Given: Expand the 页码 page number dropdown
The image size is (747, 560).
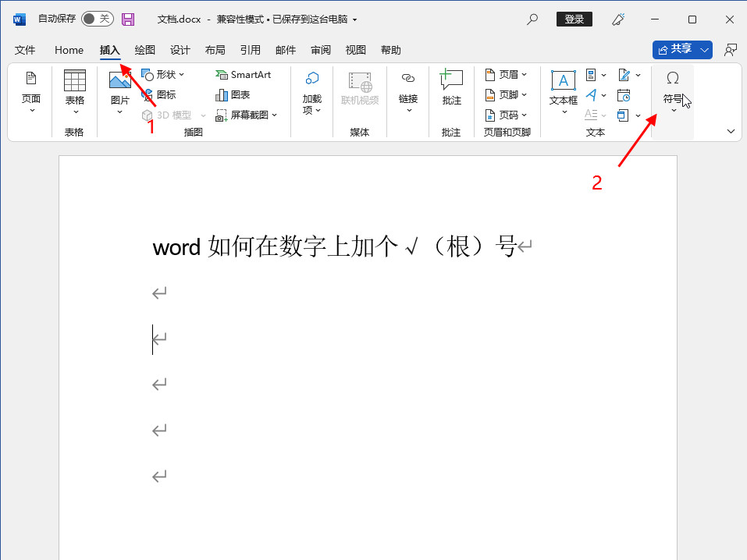Looking at the screenshot, I should click(x=506, y=115).
